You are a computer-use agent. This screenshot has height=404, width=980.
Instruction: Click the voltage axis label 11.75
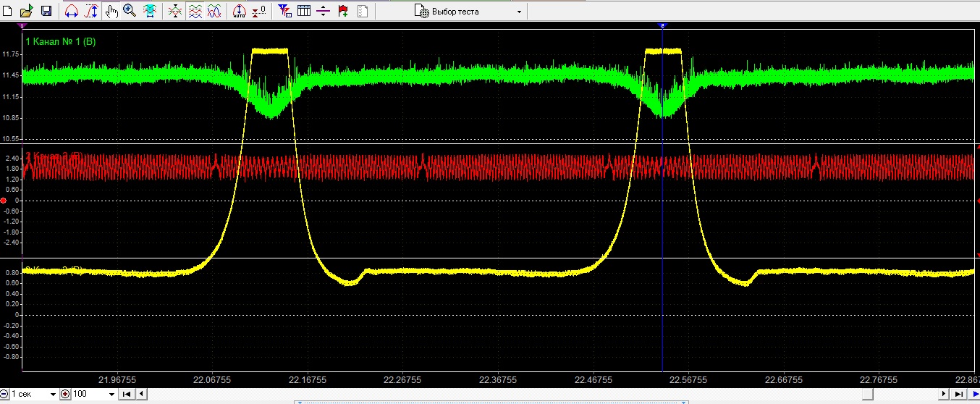(x=11, y=54)
